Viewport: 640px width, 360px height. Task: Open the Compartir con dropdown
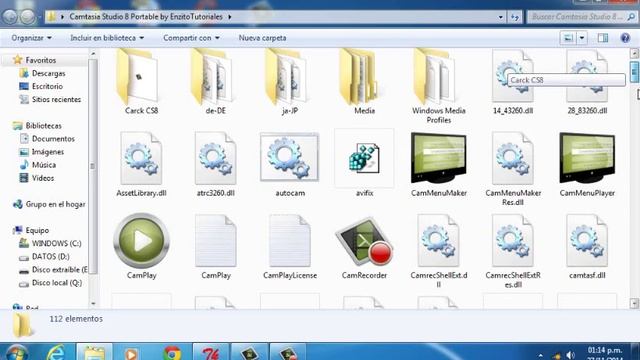(x=191, y=38)
